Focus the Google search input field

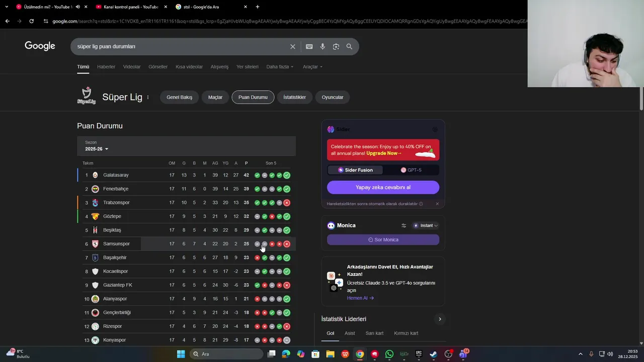(x=181, y=46)
